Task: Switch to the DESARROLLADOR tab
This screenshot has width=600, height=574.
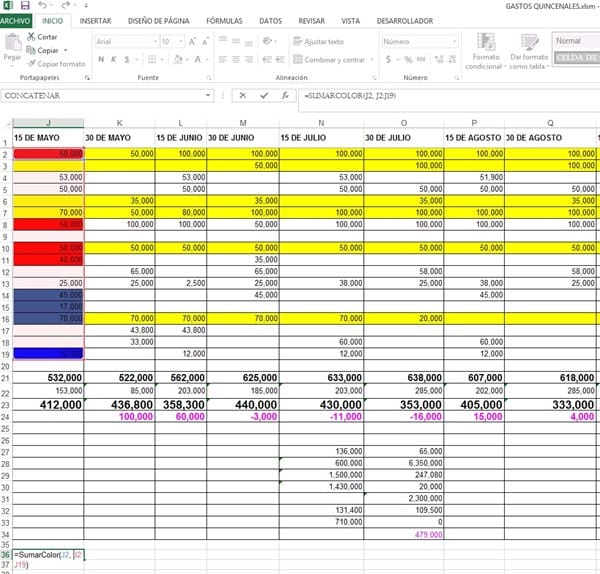Action: tap(405, 21)
